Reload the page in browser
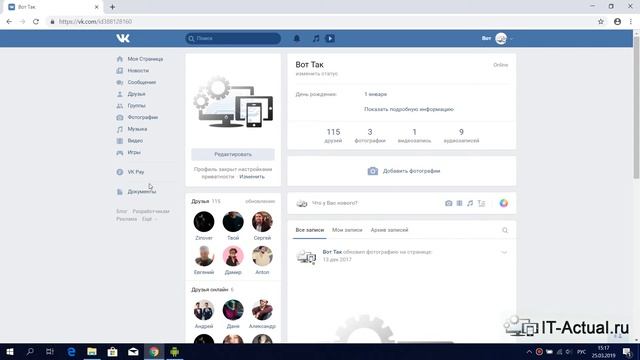 tap(36, 22)
